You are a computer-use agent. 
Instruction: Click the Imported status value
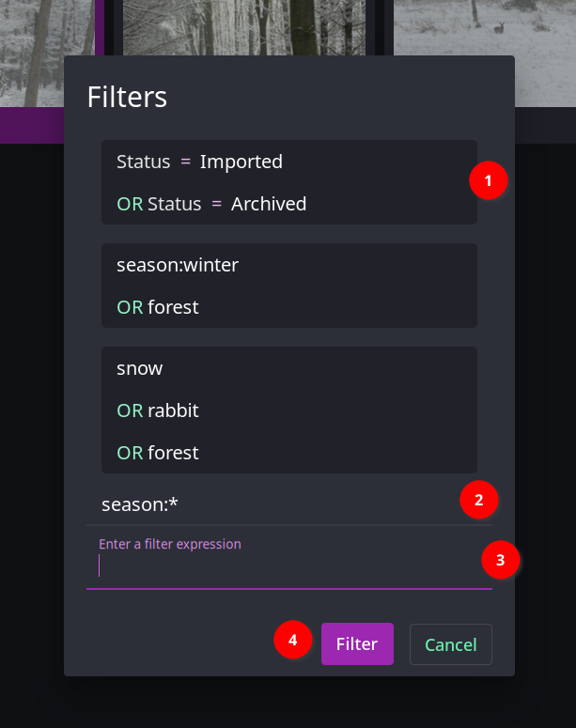pyautogui.click(x=241, y=162)
